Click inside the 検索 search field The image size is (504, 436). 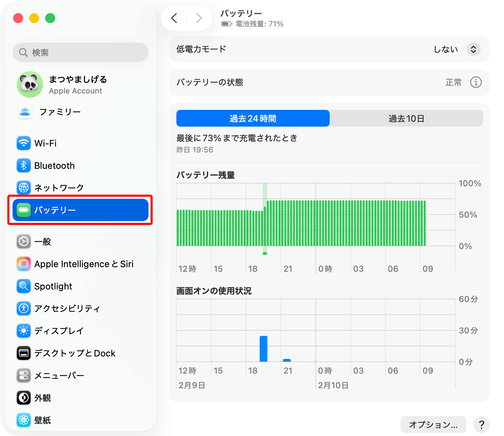80,52
